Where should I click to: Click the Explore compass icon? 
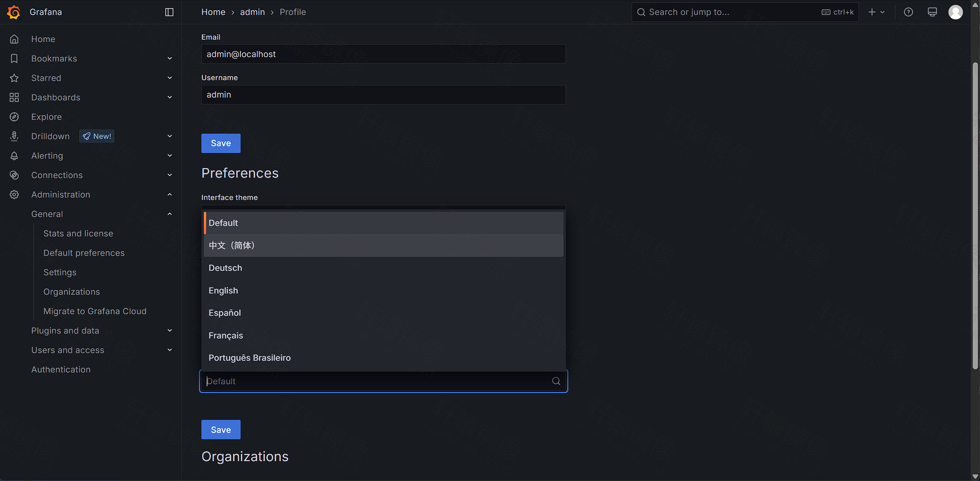click(x=14, y=117)
